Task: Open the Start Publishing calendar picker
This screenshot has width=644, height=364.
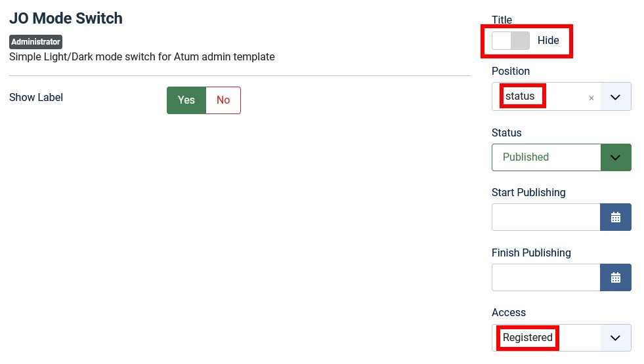Action: point(615,217)
